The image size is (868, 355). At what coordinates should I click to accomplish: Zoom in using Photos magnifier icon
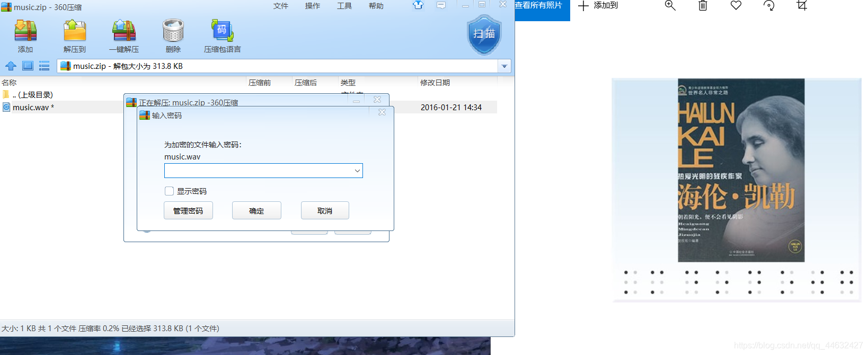pyautogui.click(x=670, y=5)
